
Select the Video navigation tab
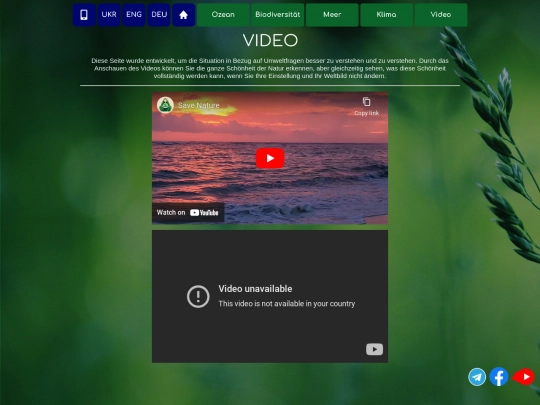tap(441, 15)
